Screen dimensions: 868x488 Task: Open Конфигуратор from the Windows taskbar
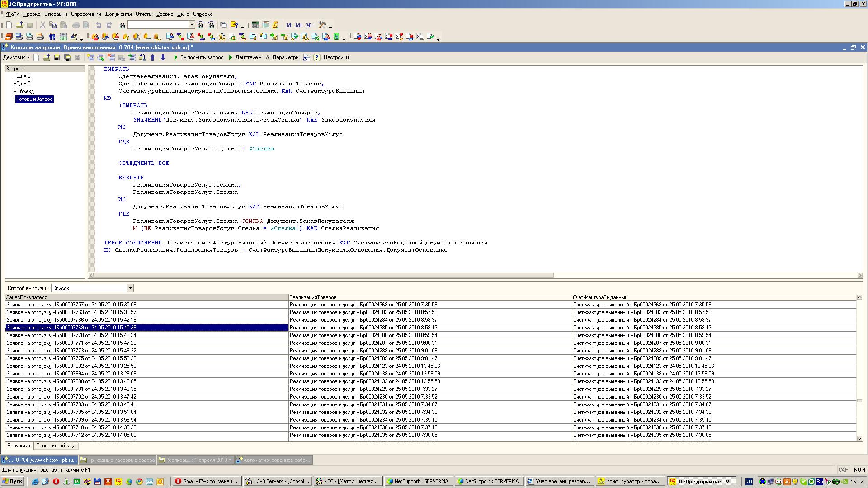(x=630, y=481)
